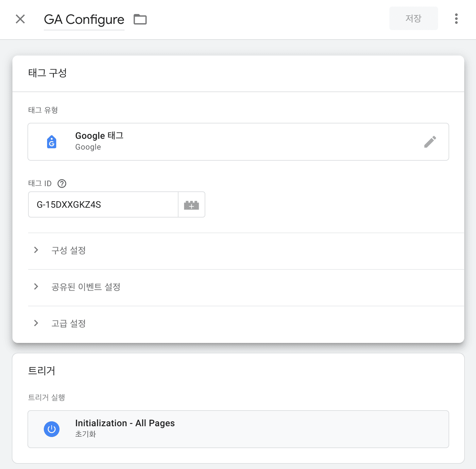Image resolution: width=476 pixels, height=469 pixels.
Task: Close the GA Configure editor with the X
Action: coord(20,19)
